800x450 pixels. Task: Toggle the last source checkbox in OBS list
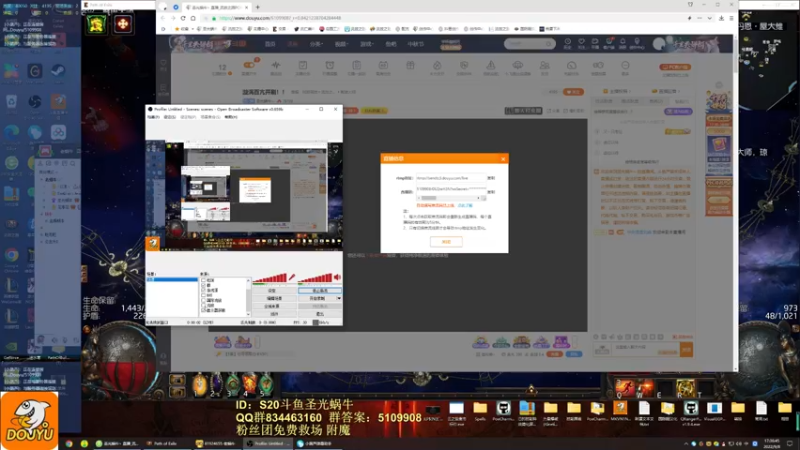[204, 310]
